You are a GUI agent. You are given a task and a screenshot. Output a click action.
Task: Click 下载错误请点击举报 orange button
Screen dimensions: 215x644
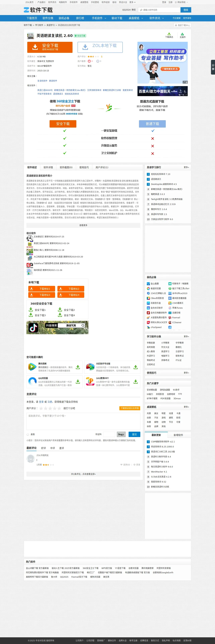coord(130,408)
